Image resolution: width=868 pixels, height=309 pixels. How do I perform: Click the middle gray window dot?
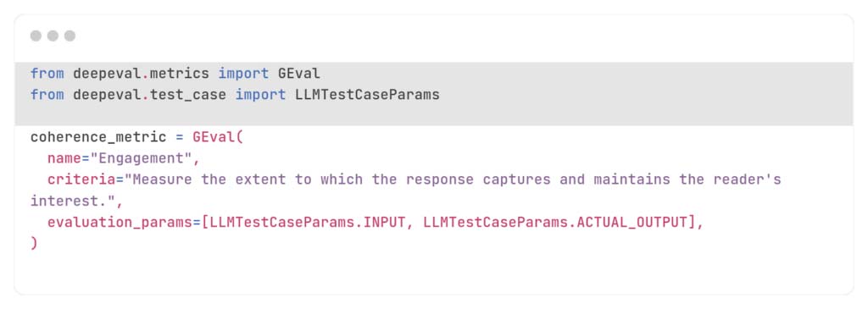[53, 36]
